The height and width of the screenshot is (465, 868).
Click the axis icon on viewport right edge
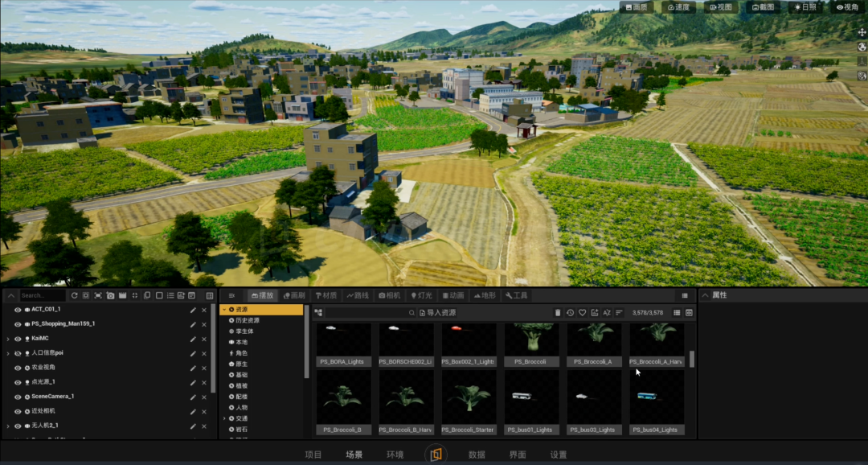pos(862,61)
